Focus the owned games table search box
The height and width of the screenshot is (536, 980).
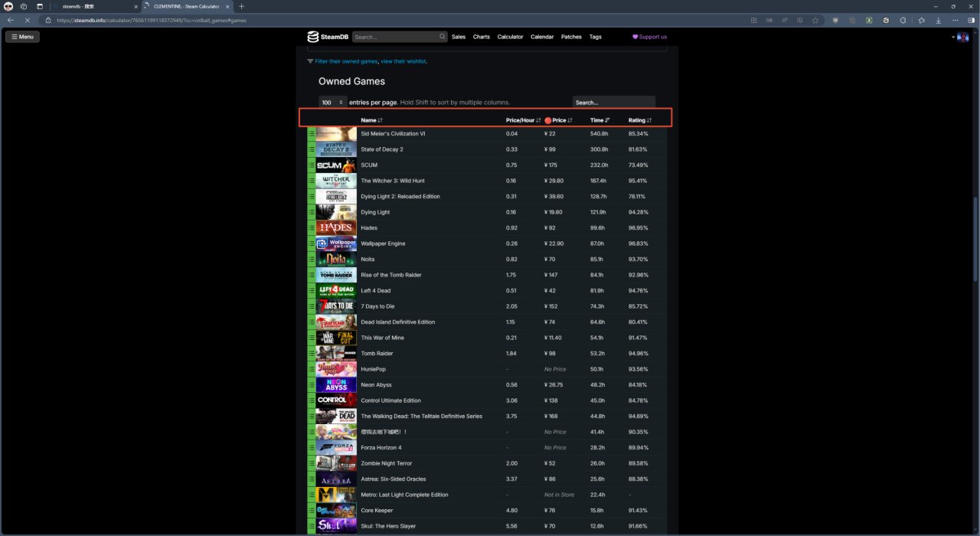pos(614,103)
